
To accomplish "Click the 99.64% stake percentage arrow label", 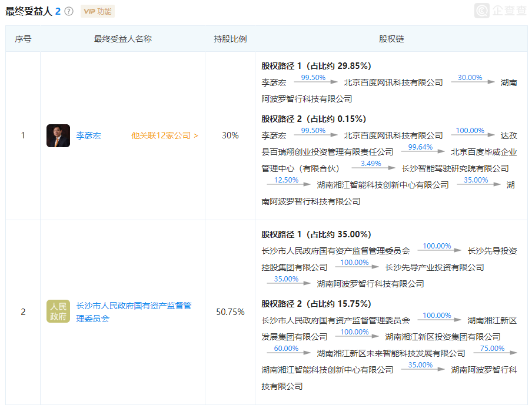I will [x=420, y=147].
